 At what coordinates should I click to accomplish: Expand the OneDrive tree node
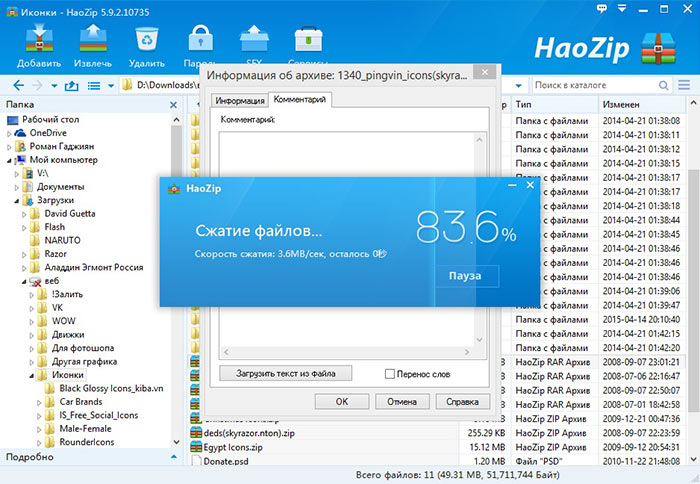(x=11, y=132)
